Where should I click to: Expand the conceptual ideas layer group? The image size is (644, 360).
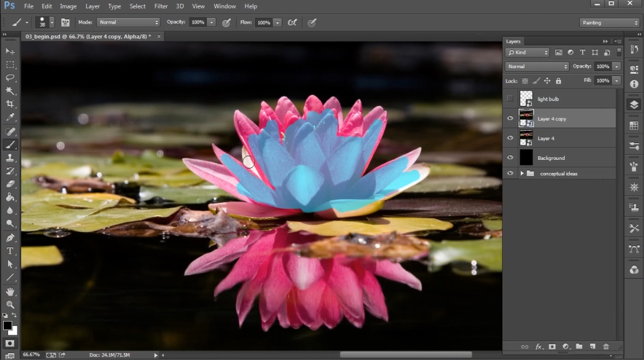click(521, 173)
